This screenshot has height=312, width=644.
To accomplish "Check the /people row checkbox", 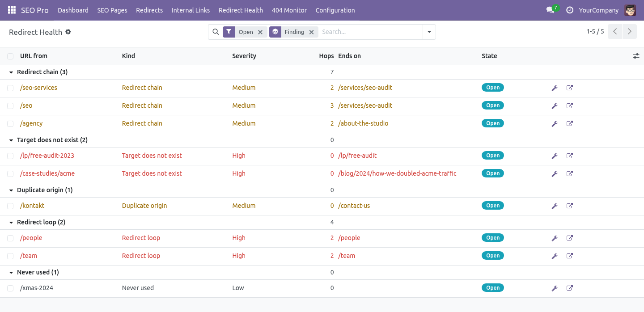I will tap(10, 238).
